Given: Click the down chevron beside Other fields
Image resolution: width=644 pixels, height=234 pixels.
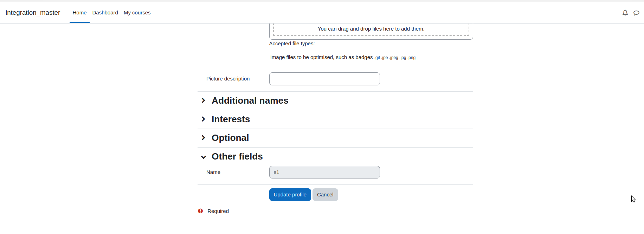Looking at the screenshot, I should (x=204, y=157).
